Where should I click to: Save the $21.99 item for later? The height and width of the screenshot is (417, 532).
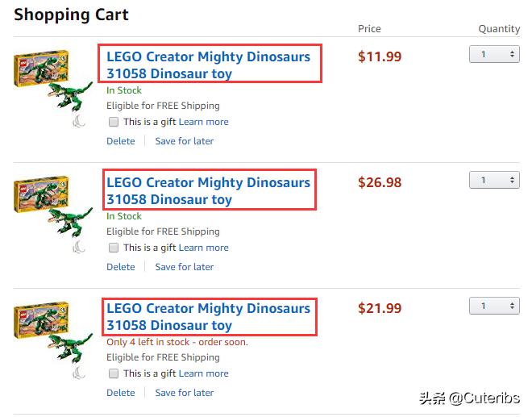click(x=185, y=393)
